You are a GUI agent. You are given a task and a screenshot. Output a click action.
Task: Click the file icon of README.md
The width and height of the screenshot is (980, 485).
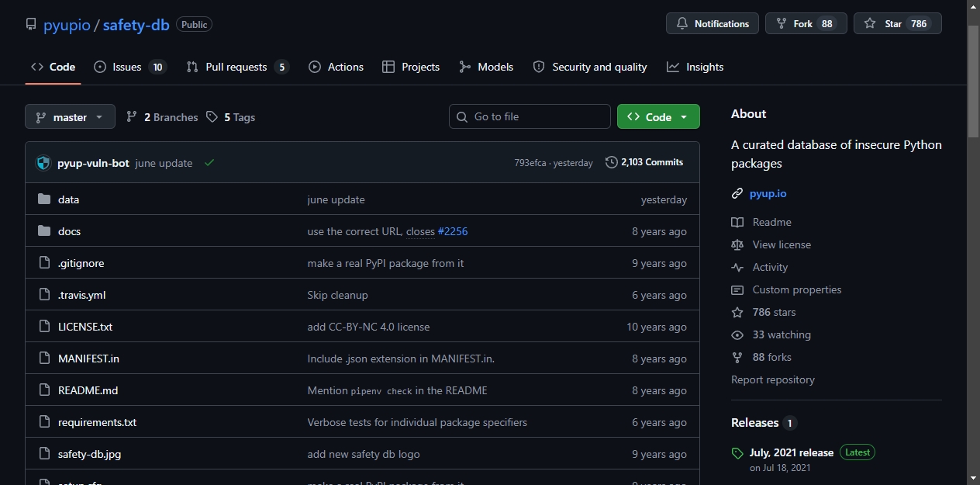click(44, 390)
